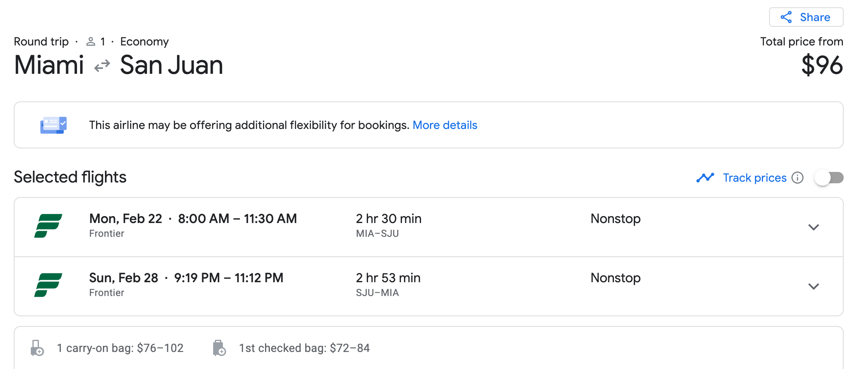Click the flexible ticket icon in banner
Viewport: 868px width, 369px height.
(x=53, y=125)
